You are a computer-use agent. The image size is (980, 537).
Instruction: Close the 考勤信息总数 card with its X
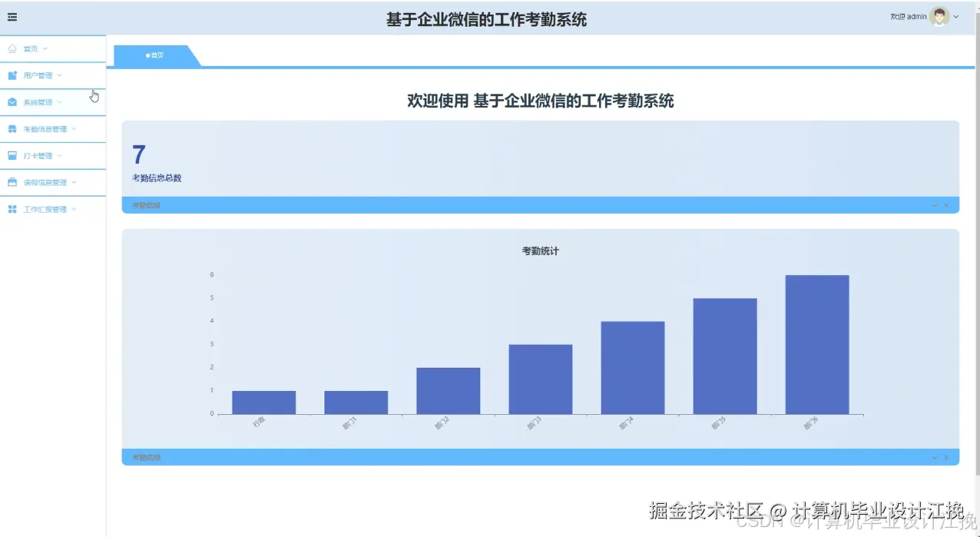[x=946, y=205]
